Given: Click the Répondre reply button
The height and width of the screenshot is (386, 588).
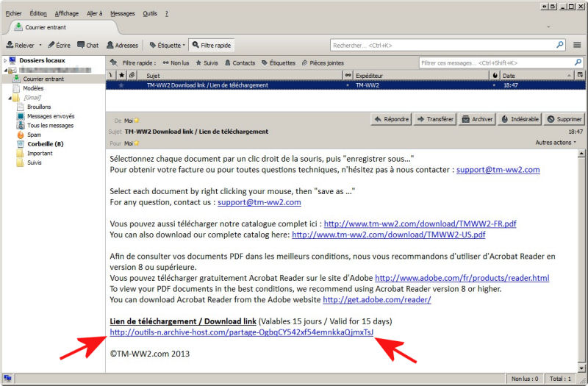Looking at the screenshot, I should (x=391, y=119).
